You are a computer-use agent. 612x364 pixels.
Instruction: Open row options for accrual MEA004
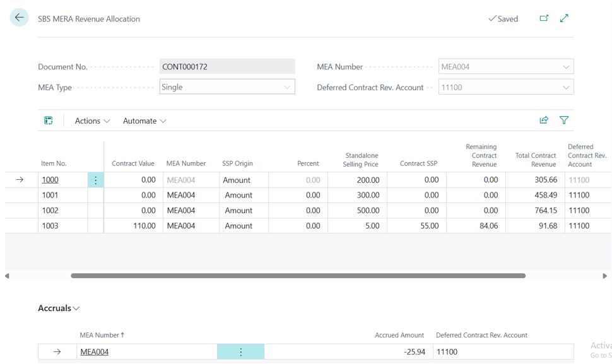point(240,352)
